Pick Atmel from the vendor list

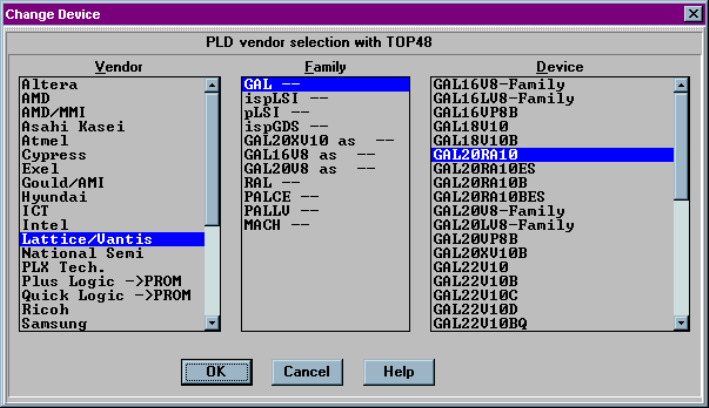coord(112,141)
